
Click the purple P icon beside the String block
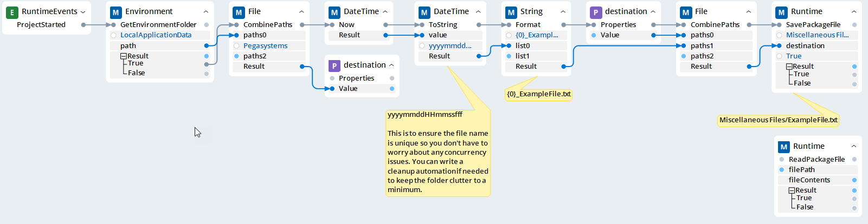click(596, 12)
